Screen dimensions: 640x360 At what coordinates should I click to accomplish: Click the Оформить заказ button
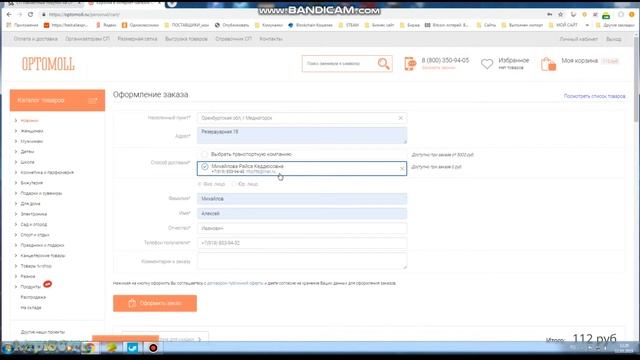[155, 303]
